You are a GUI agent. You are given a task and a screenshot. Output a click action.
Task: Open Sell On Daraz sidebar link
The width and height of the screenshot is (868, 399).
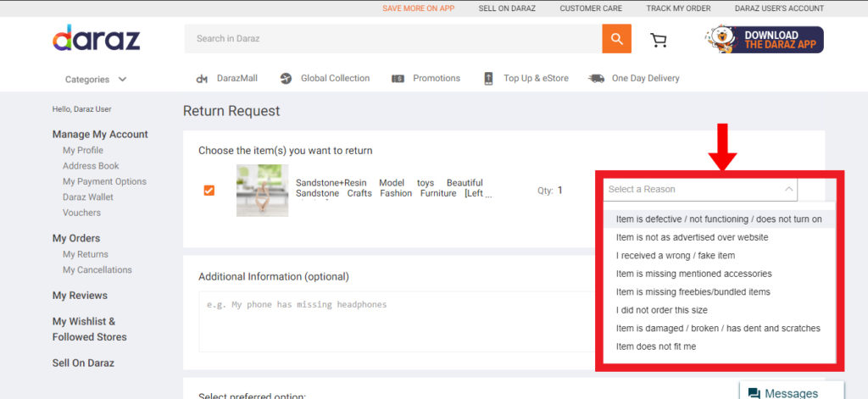click(83, 363)
